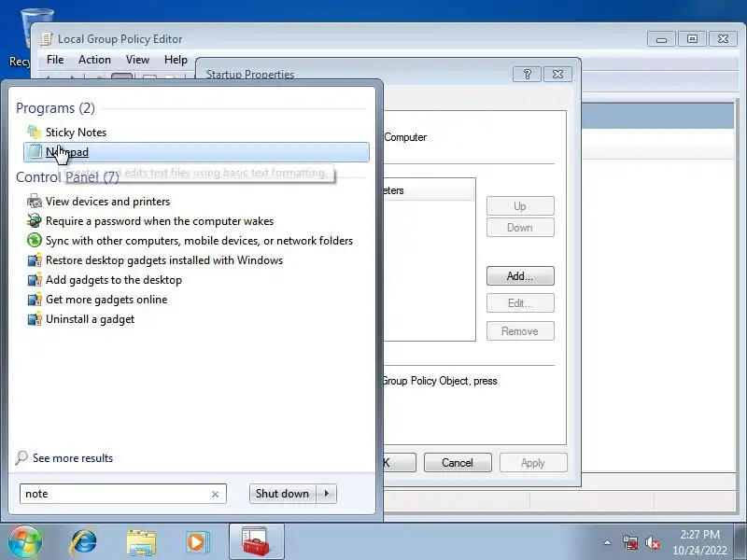The height and width of the screenshot is (560, 747).
Task: Open Sync with other computers option
Action: coord(190,241)
